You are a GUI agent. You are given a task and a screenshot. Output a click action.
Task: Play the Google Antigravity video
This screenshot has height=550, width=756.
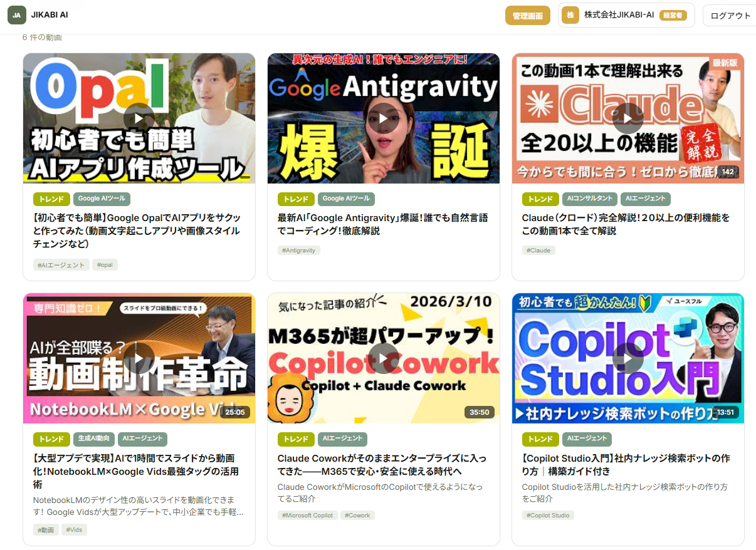384,118
